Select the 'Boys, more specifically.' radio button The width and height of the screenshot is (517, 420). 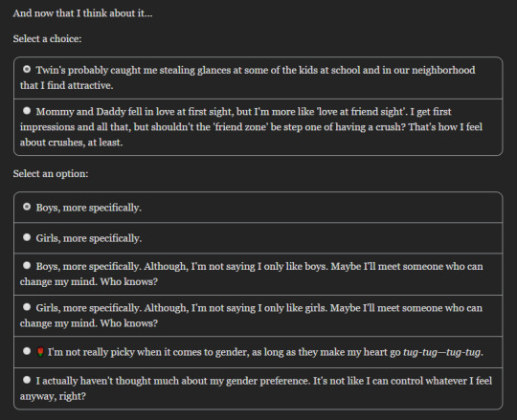pyautogui.click(x=27, y=207)
